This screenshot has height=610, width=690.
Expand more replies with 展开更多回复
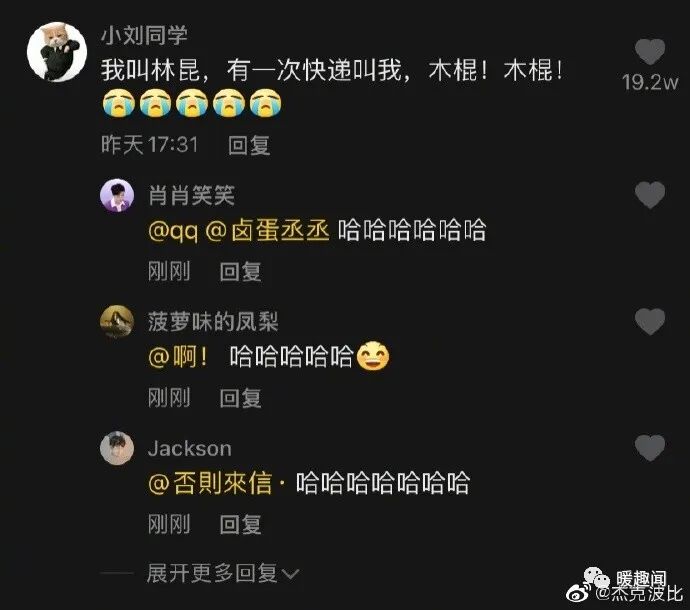tap(212, 573)
